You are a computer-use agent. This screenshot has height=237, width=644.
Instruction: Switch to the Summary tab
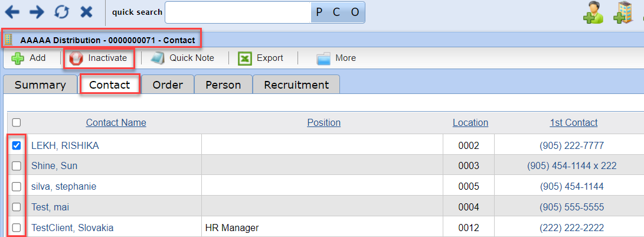tap(40, 85)
